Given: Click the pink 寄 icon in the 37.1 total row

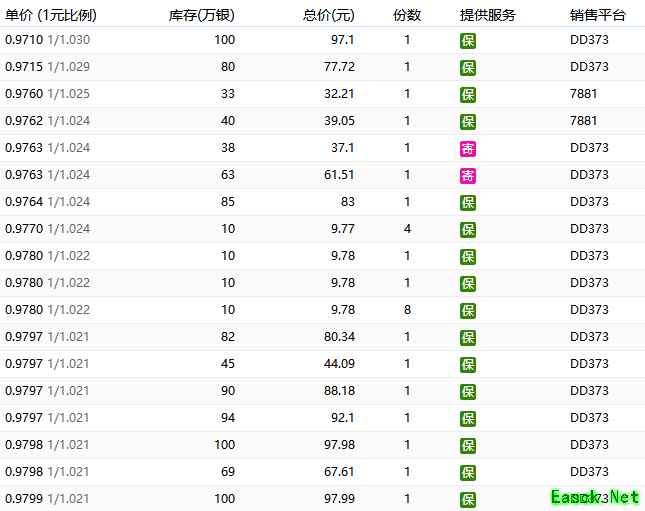Looking at the screenshot, I should click(467, 149).
